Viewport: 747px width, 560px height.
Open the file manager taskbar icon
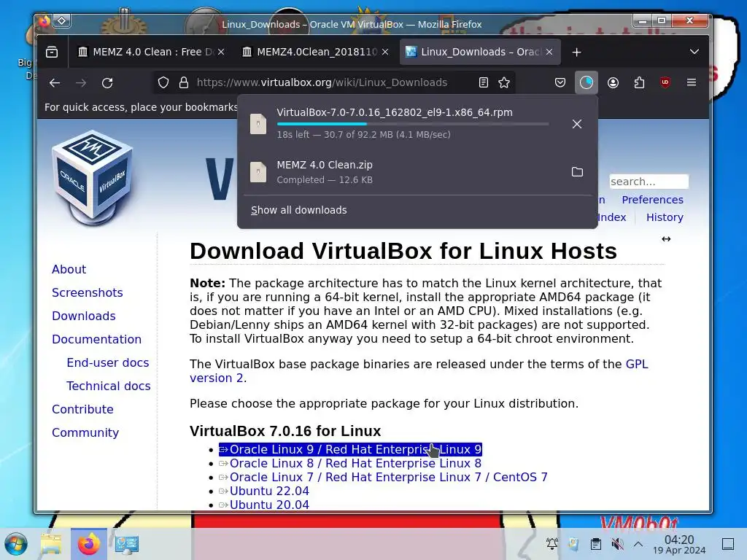tap(51, 544)
